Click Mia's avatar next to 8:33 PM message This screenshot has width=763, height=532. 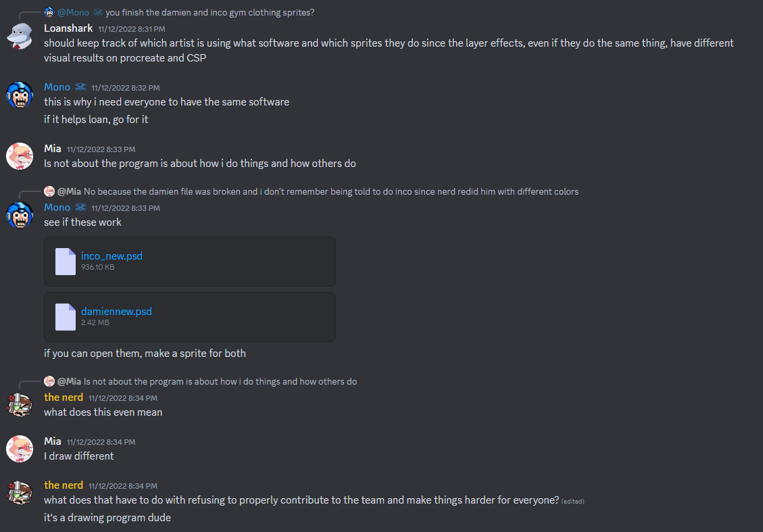(20, 156)
